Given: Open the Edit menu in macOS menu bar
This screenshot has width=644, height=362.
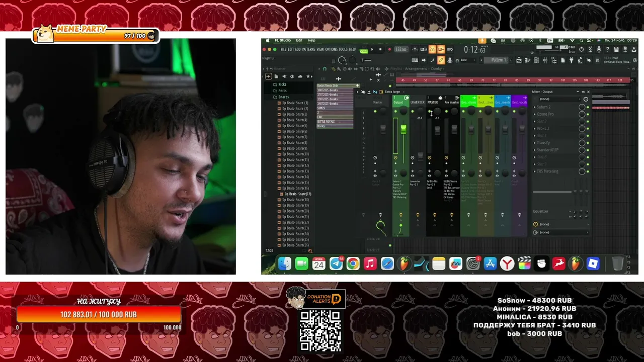Looking at the screenshot, I should (x=299, y=40).
